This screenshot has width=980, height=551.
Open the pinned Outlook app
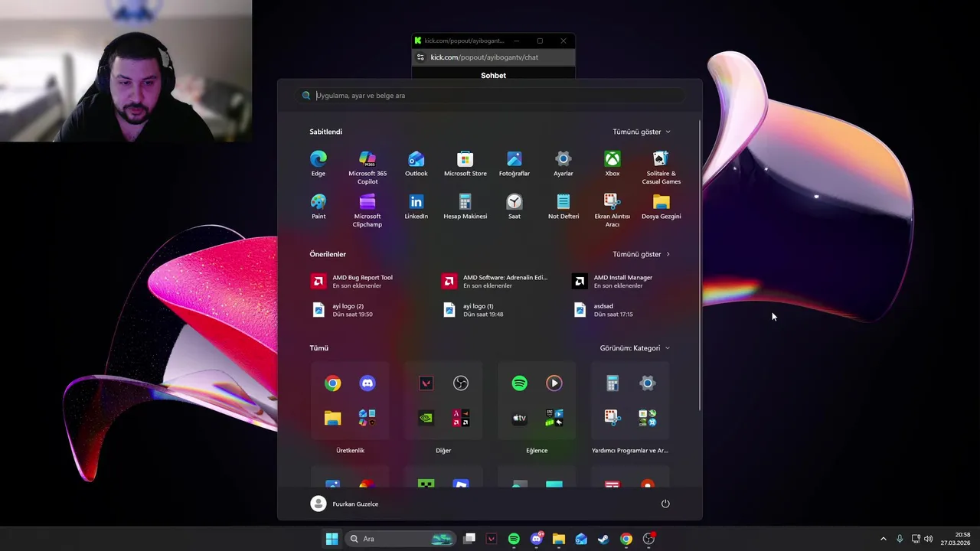416,164
